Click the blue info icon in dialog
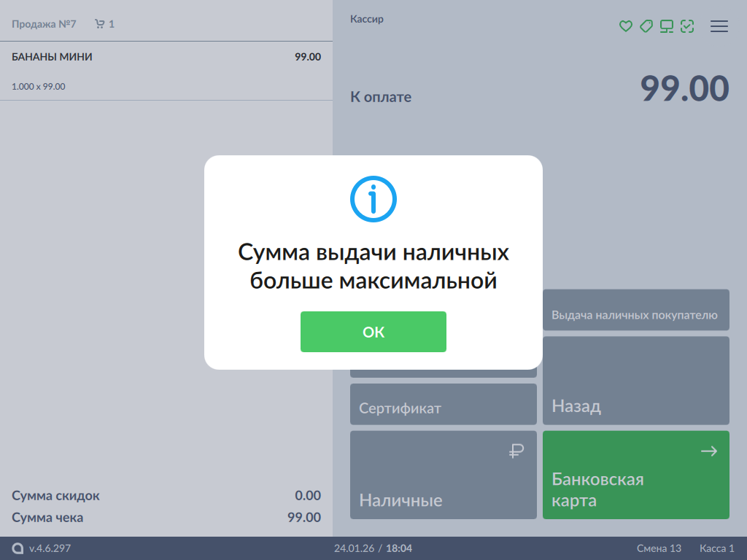 click(x=373, y=198)
